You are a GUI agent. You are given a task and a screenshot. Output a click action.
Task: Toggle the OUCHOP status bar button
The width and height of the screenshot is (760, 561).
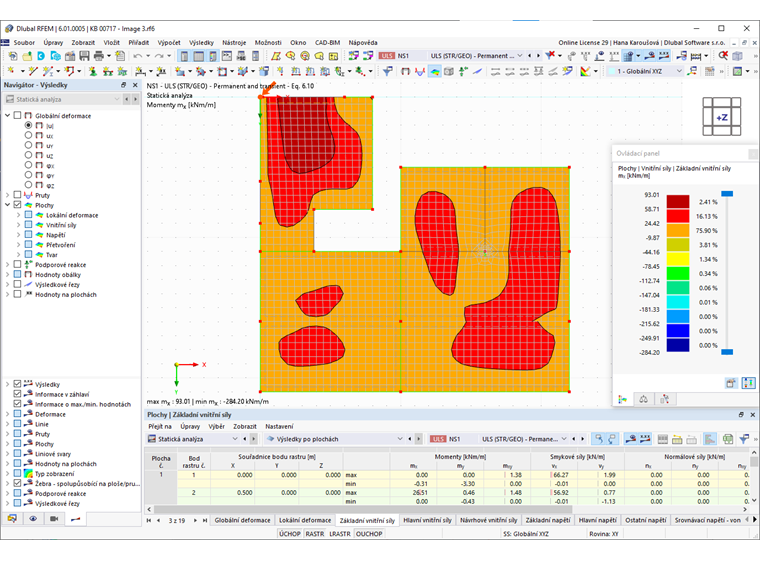click(x=369, y=533)
